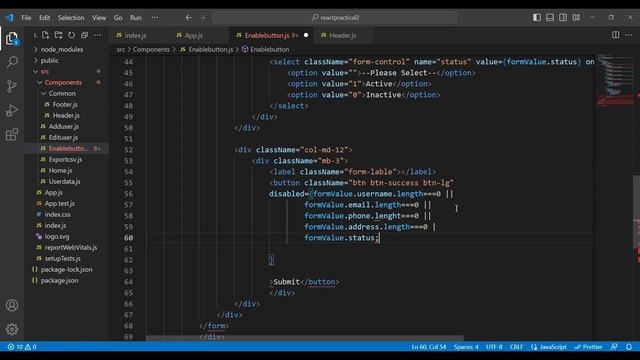The height and width of the screenshot is (360, 640).
Task: Open the View menu
Action: [x=99, y=18]
